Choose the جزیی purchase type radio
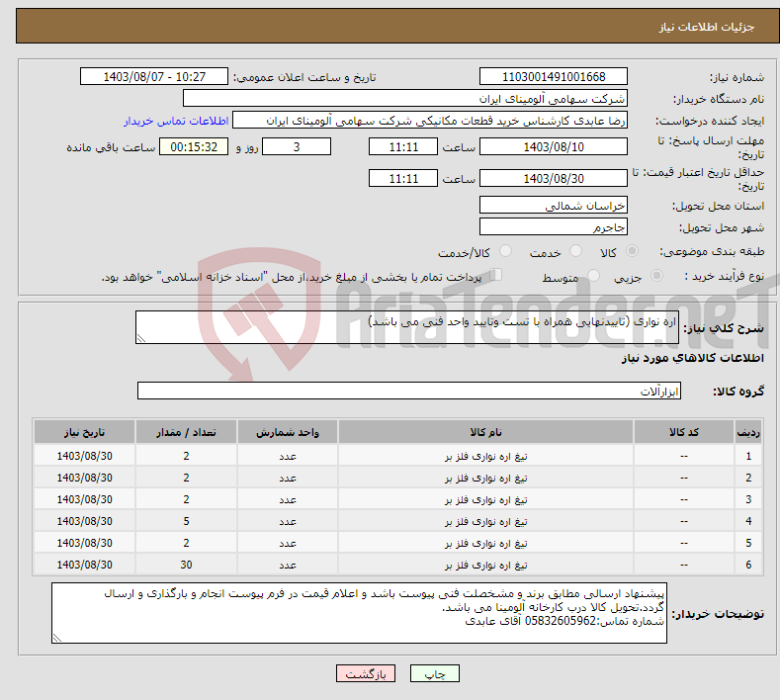Screen dimensions: 780x700 pyautogui.click(x=656, y=276)
